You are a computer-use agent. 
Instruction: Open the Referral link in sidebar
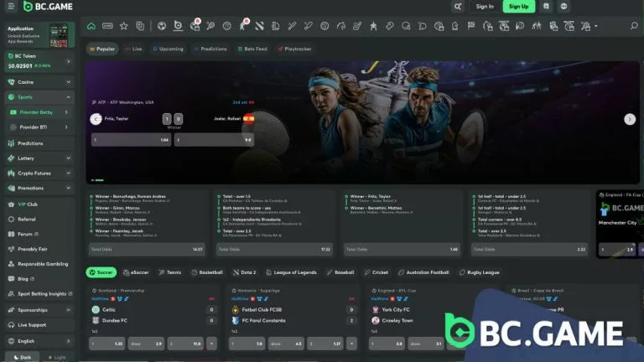point(39,220)
